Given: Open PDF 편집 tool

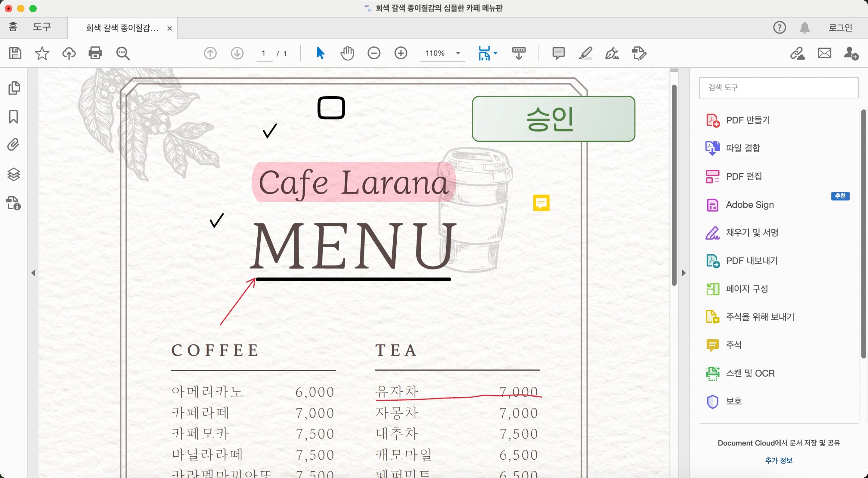Looking at the screenshot, I should coord(734,176).
